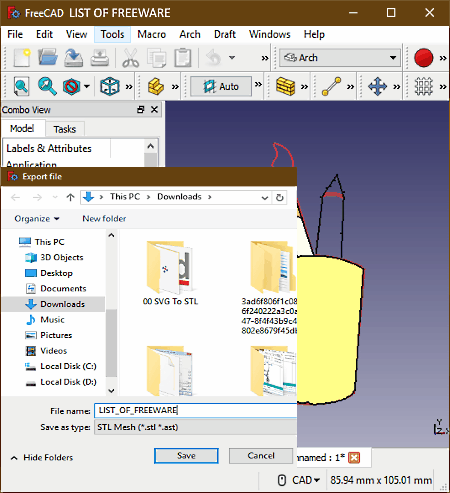Click the New folder button

tap(104, 219)
